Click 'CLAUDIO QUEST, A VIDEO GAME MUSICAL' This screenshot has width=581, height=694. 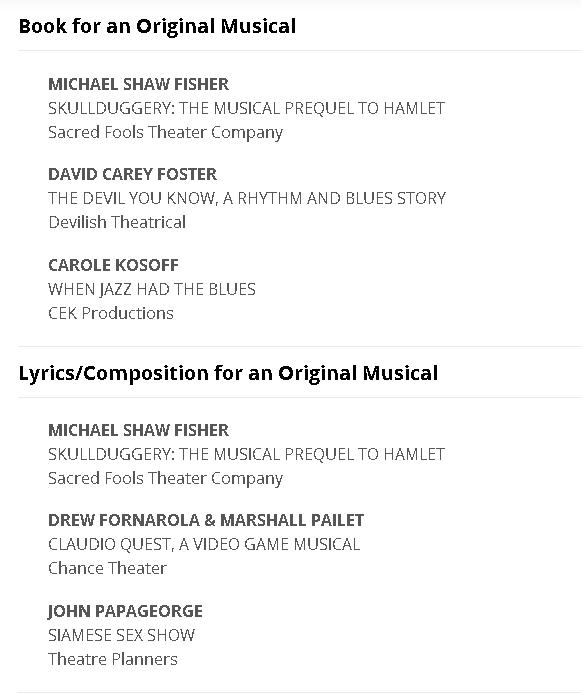point(204,544)
